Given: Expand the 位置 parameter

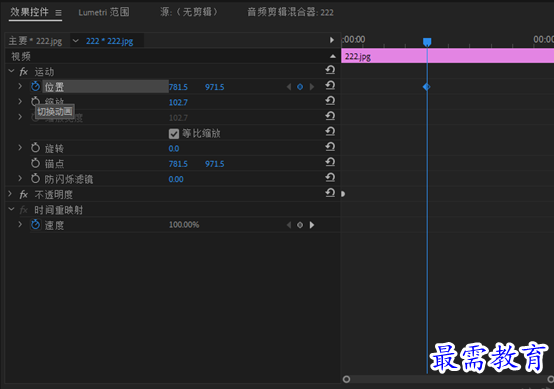Looking at the screenshot, I should (x=20, y=86).
